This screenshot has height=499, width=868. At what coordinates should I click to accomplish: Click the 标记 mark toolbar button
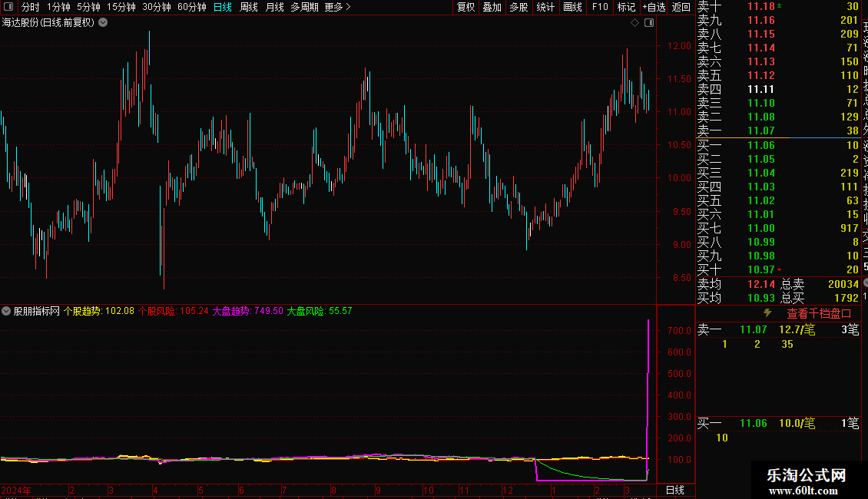pyautogui.click(x=626, y=7)
